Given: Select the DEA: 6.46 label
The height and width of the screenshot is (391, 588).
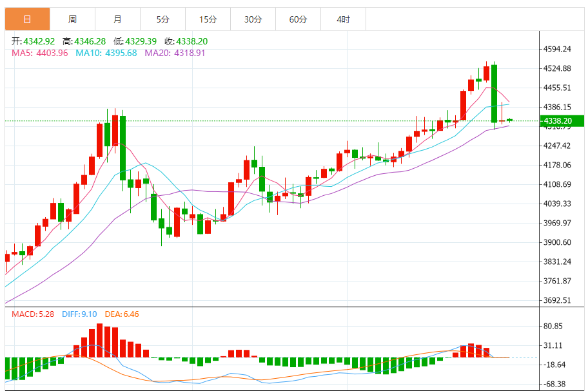Looking at the screenshot, I should click(x=122, y=314).
